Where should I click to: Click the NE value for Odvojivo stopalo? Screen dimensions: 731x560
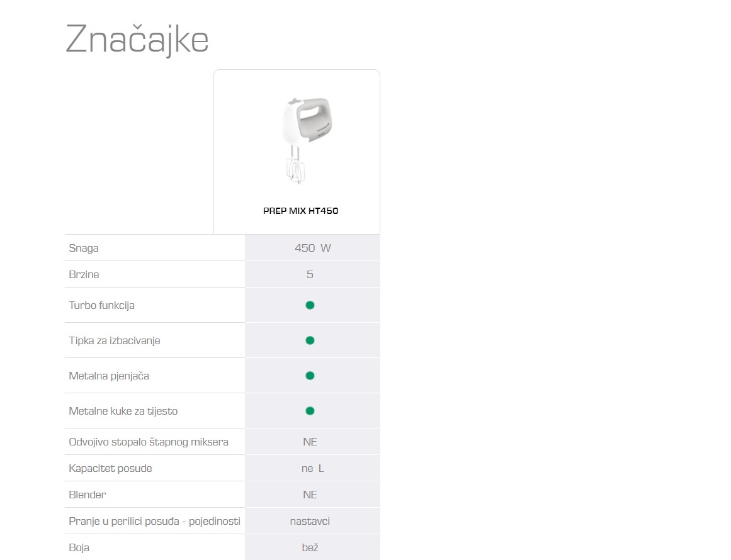tap(310, 442)
